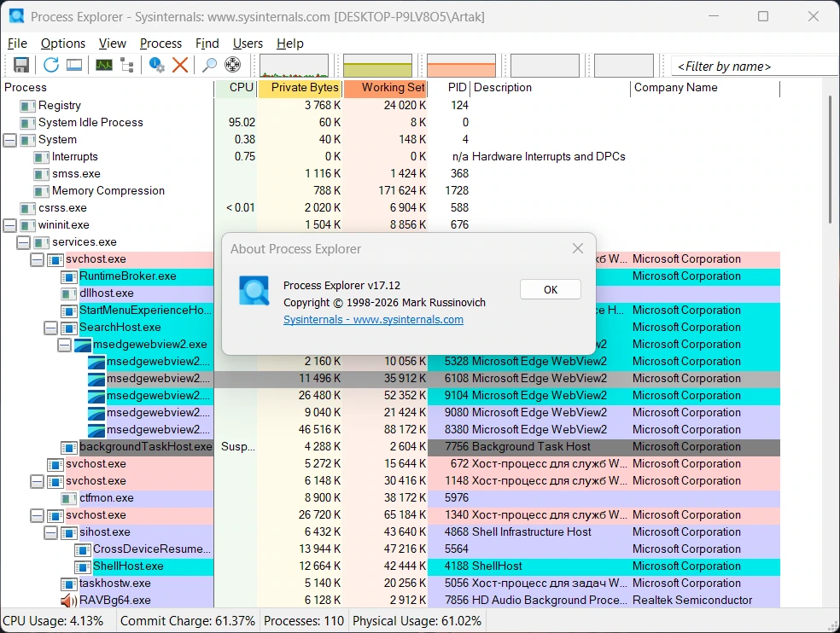Viewport: 840px width, 633px height.
Task: Click the red X Kill Process icon
Action: (180, 66)
